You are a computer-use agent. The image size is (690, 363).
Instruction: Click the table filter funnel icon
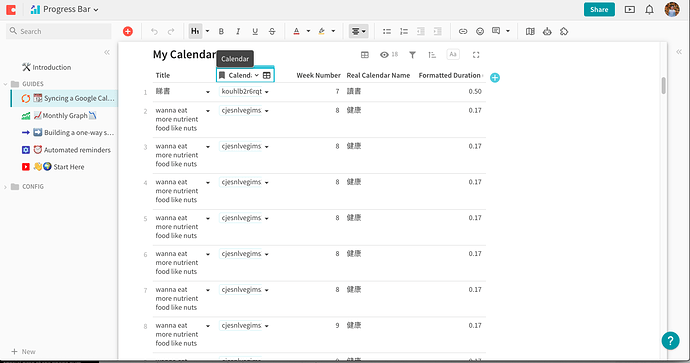412,55
